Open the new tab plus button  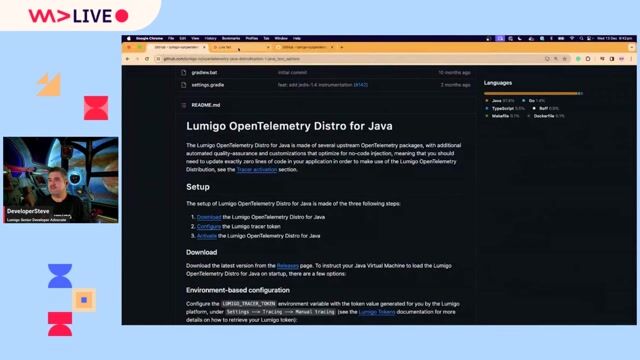tap(342, 47)
